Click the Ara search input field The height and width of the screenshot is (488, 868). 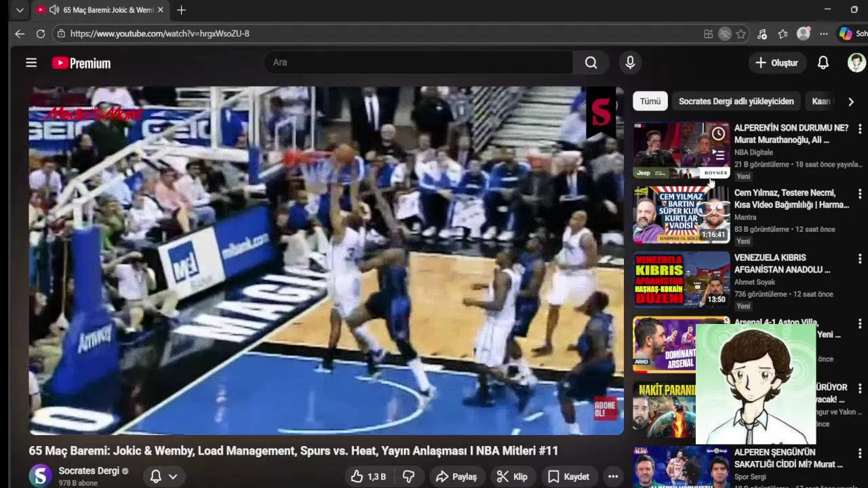tap(418, 62)
